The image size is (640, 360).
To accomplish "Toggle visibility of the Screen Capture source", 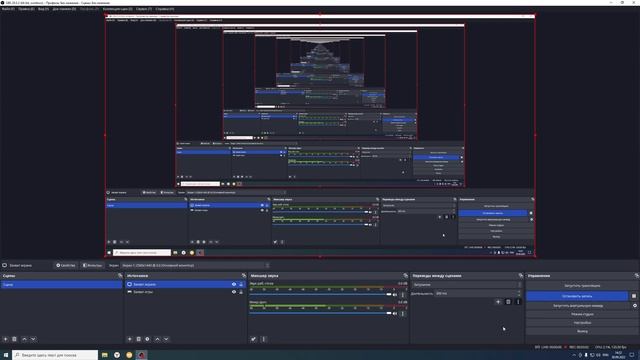I will pos(234,284).
